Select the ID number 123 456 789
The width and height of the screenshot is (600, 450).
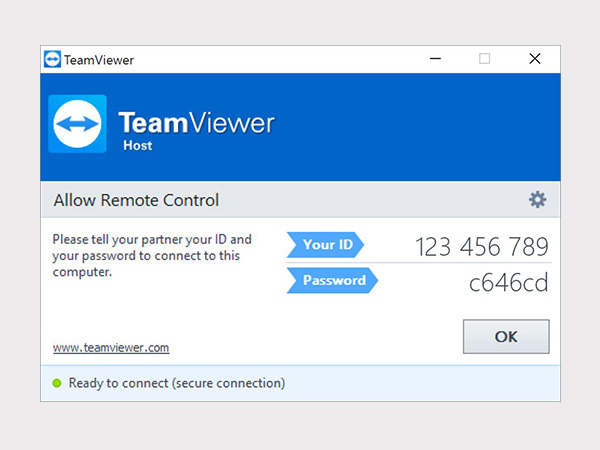(x=482, y=246)
